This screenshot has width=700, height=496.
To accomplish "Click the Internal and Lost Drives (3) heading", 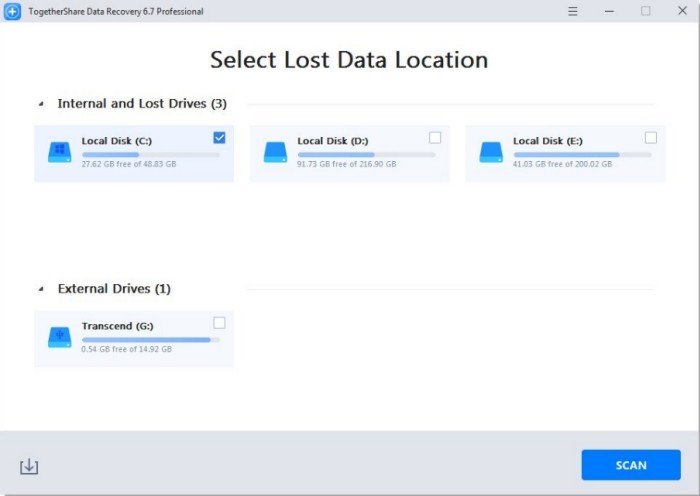I will point(142,104).
